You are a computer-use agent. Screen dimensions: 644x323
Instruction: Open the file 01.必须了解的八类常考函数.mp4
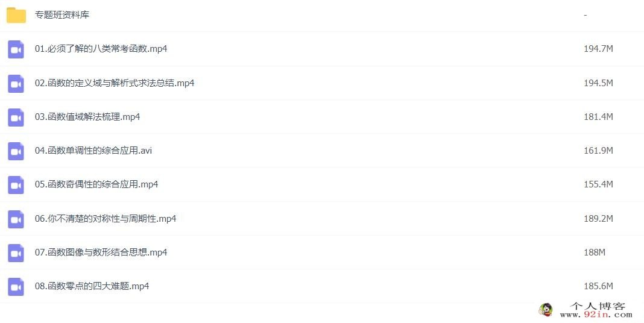pos(101,49)
